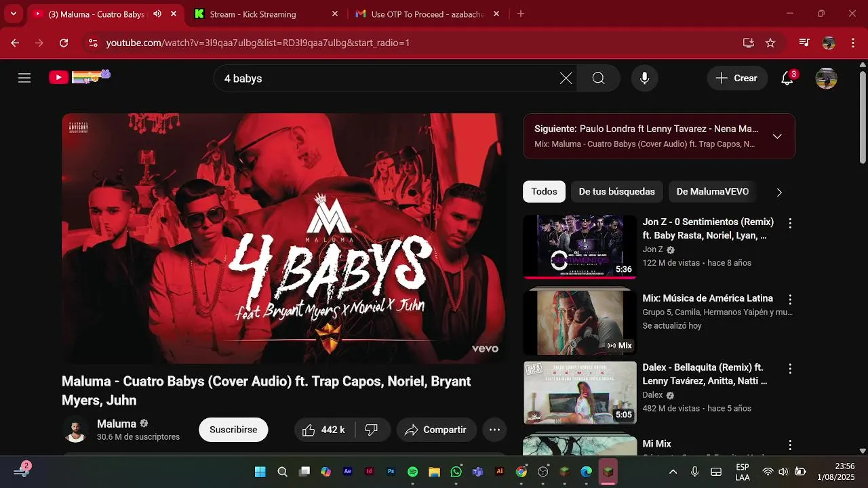Open Windows Start menu
Viewport: 868px width, 488px height.
click(x=260, y=472)
